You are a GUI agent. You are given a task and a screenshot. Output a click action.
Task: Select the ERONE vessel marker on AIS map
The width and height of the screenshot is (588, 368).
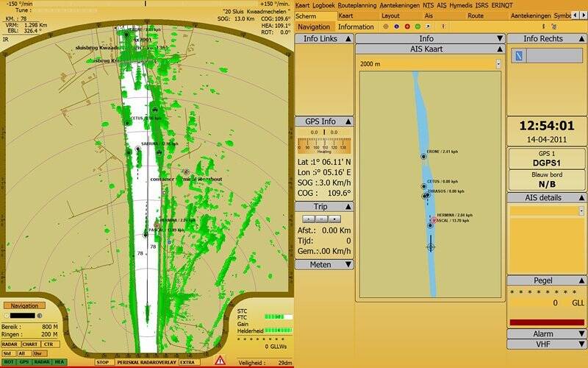tap(423, 156)
